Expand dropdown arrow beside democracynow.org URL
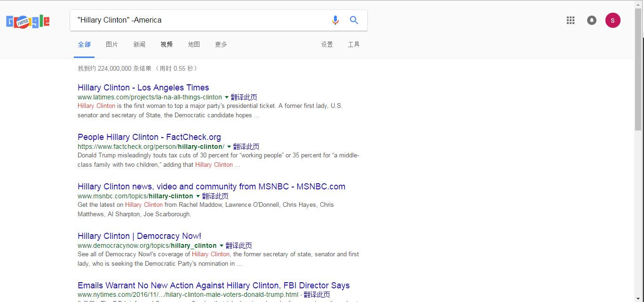The width and height of the screenshot is (644, 302). pos(222,246)
